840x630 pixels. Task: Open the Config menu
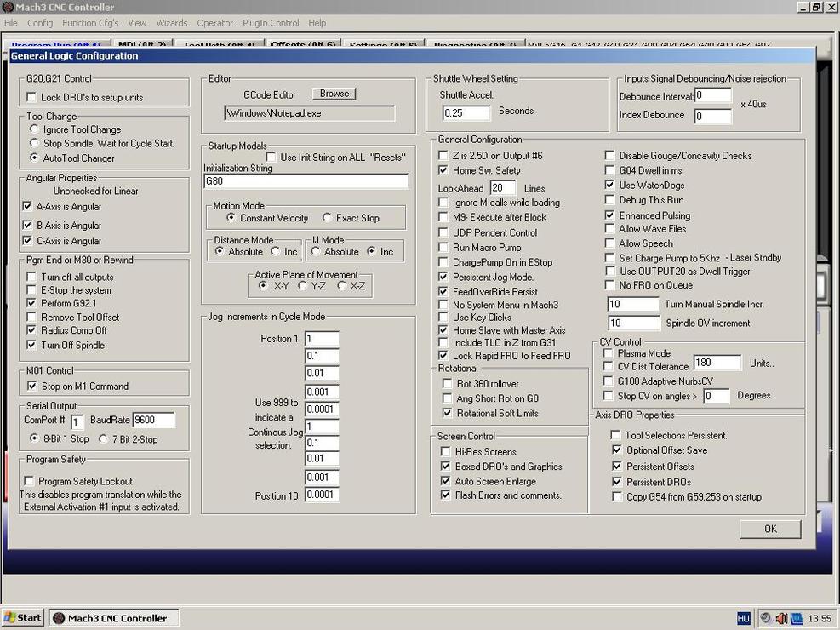(x=40, y=23)
